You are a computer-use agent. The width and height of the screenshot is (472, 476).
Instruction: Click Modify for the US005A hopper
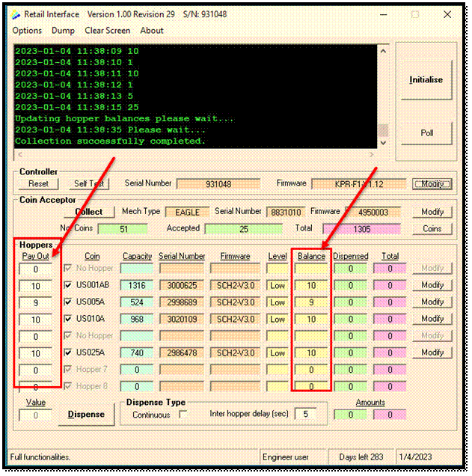(432, 302)
